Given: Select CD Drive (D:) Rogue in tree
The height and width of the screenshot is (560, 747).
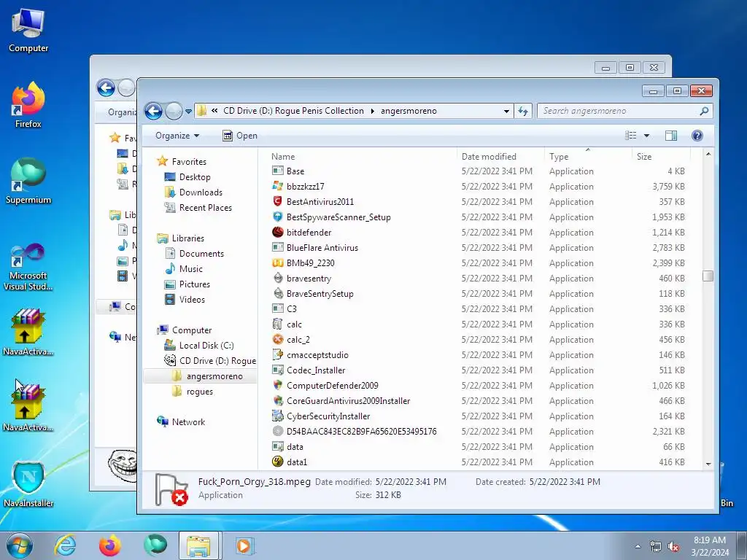Looking at the screenshot, I should pos(217,360).
